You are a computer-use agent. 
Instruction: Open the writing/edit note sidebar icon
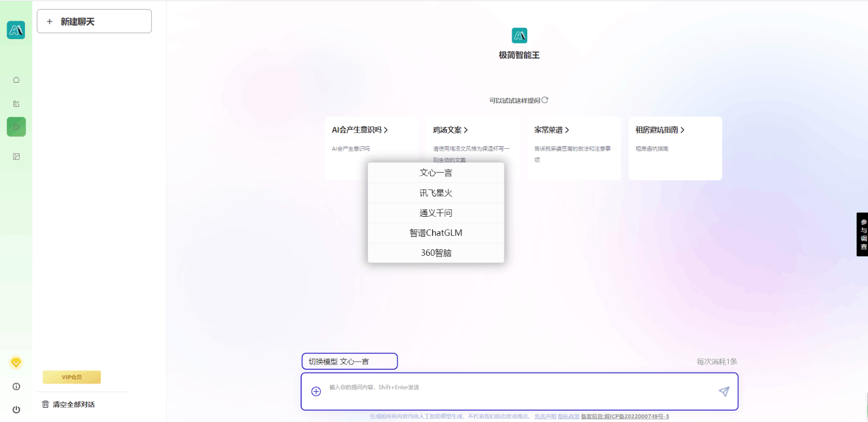(x=16, y=104)
